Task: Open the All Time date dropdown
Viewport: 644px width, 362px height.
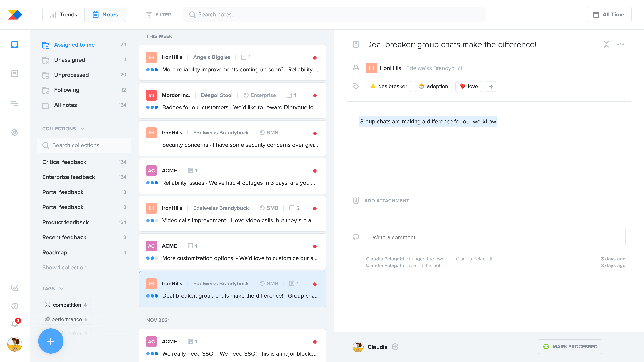Action: pyautogui.click(x=609, y=14)
